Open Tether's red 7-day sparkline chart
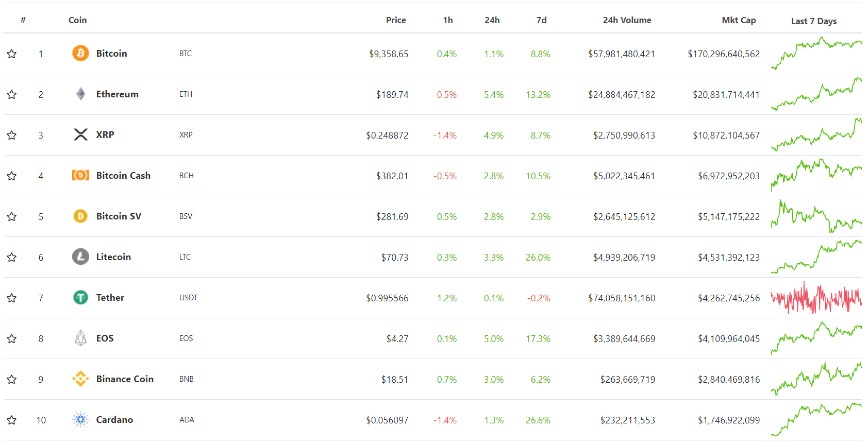Viewport: 868px width, 443px height. click(x=816, y=298)
